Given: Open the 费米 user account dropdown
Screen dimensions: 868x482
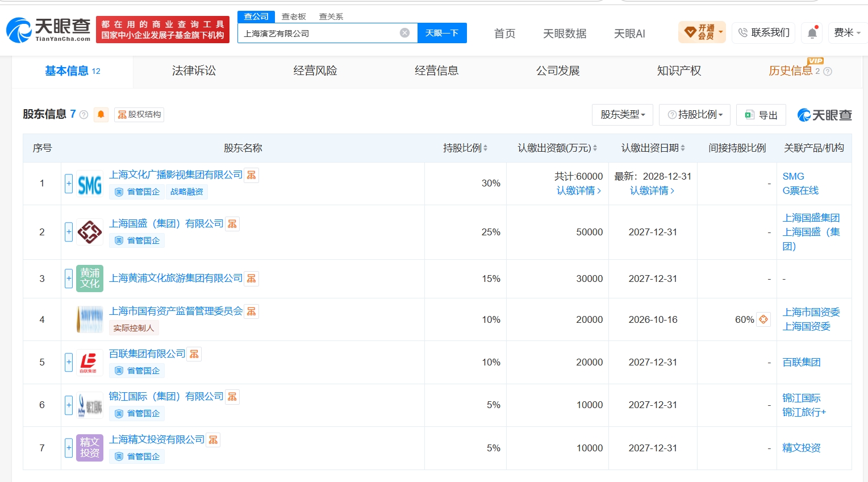Looking at the screenshot, I should click(x=847, y=33).
